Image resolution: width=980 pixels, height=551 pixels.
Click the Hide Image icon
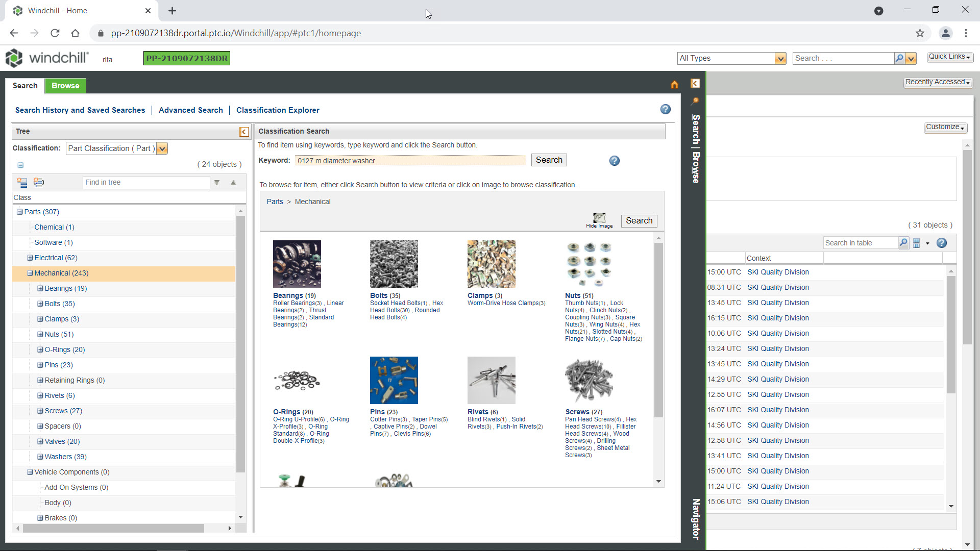pos(599,220)
